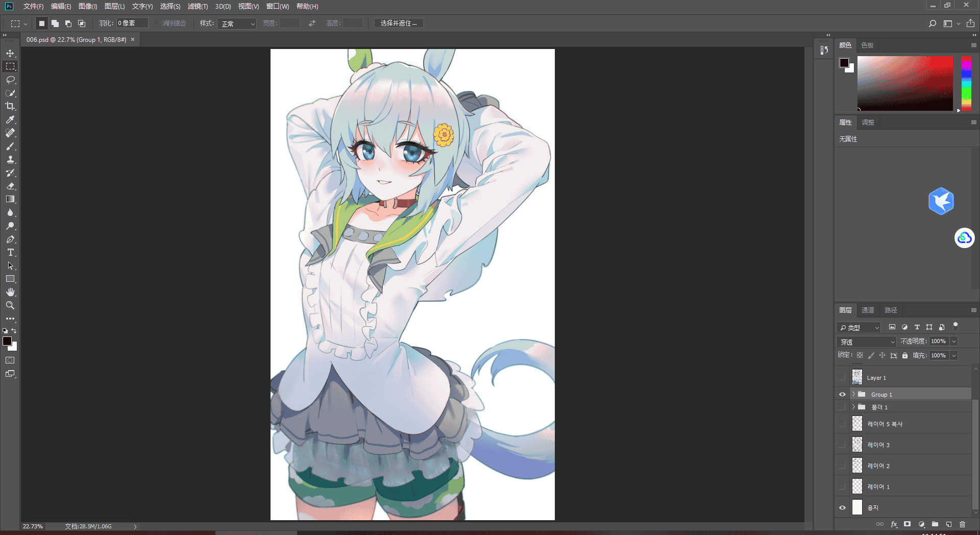Select the Brush tool
The image size is (980, 535).
click(x=10, y=146)
